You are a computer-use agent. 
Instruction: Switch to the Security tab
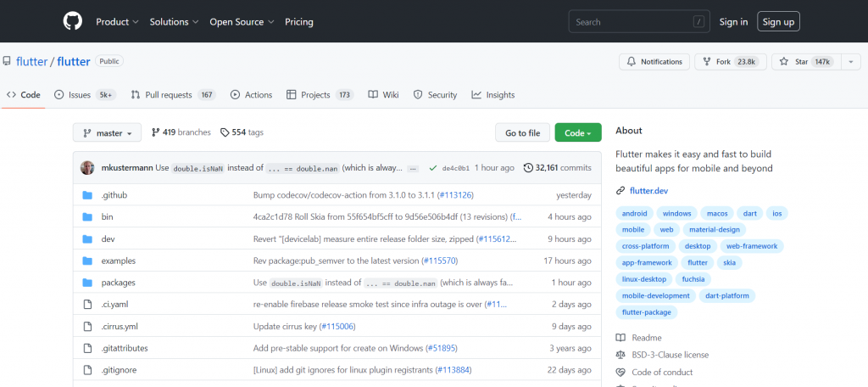435,95
